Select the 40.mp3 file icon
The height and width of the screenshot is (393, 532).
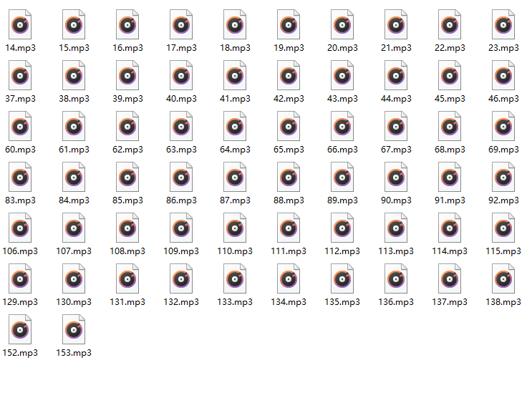[x=181, y=75]
